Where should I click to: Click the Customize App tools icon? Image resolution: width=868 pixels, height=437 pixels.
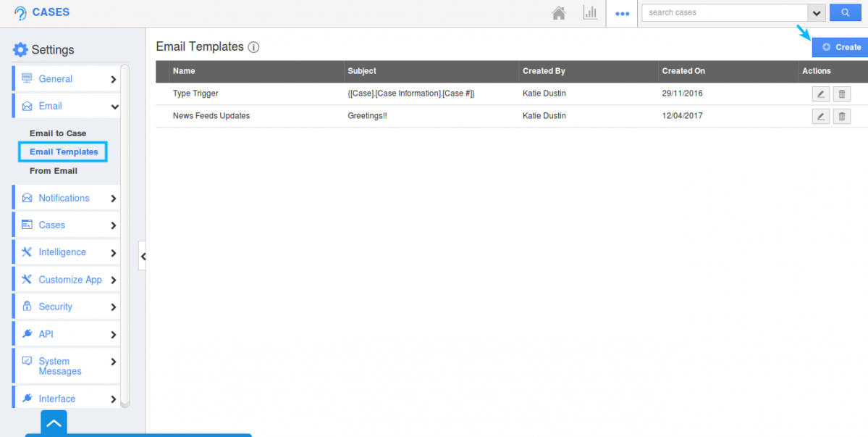pyautogui.click(x=27, y=279)
